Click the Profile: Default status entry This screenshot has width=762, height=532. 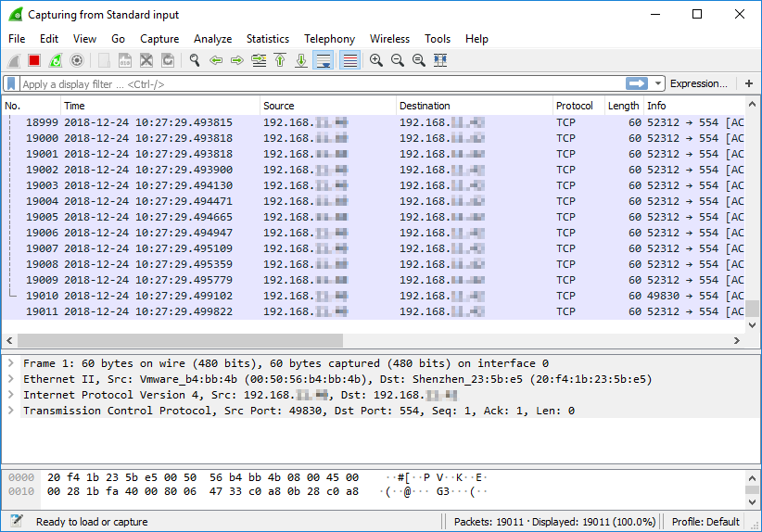[705, 522]
